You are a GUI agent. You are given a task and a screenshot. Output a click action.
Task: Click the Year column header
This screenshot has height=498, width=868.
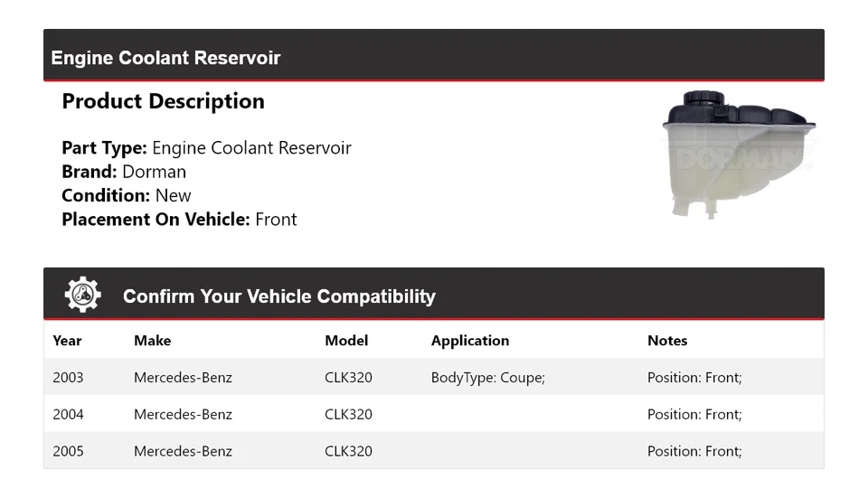(x=67, y=341)
